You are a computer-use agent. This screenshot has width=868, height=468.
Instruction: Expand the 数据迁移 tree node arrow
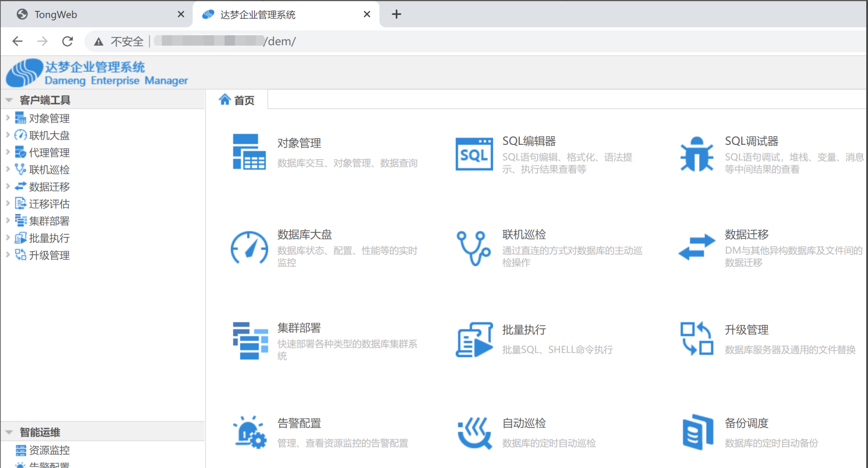pos(7,186)
